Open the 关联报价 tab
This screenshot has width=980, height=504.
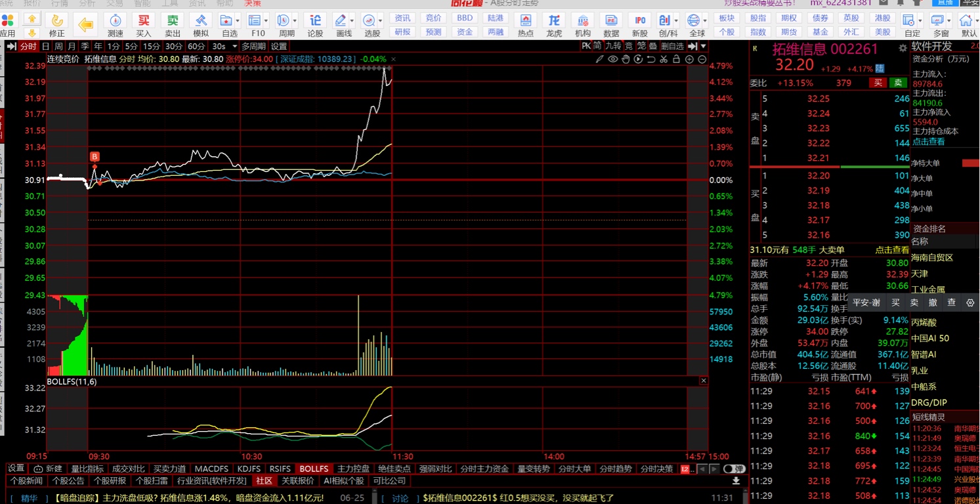pyautogui.click(x=297, y=481)
